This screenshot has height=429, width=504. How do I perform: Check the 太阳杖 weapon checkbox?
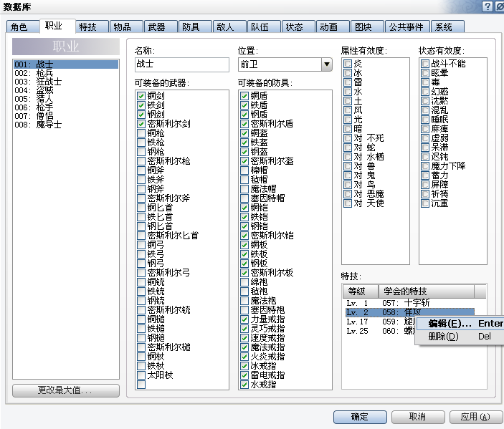pyautogui.click(x=141, y=375)
